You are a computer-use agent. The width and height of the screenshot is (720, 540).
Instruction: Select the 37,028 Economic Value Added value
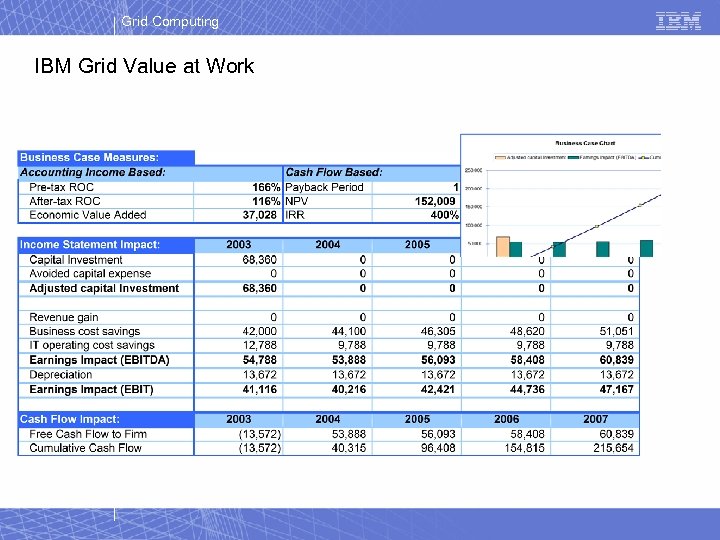tap(259, 215)
